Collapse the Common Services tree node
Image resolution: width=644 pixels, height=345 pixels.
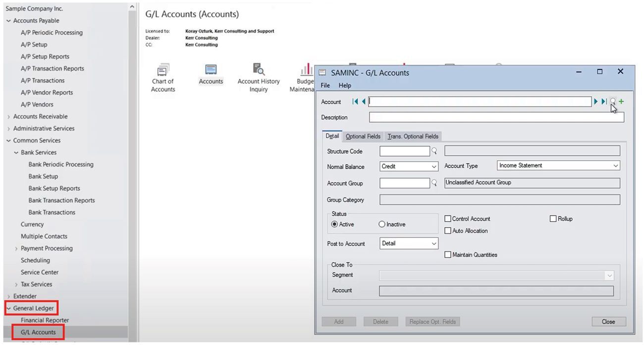(x=9, y=140)
